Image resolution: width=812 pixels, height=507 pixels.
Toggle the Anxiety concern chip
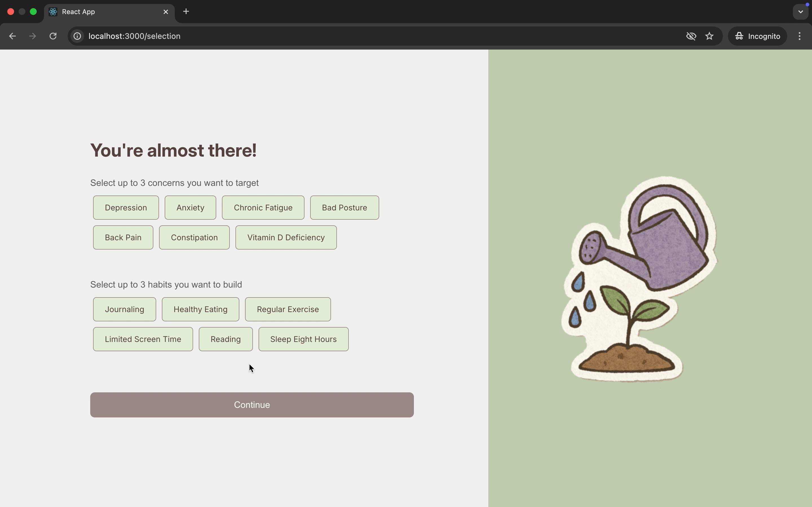190,208
